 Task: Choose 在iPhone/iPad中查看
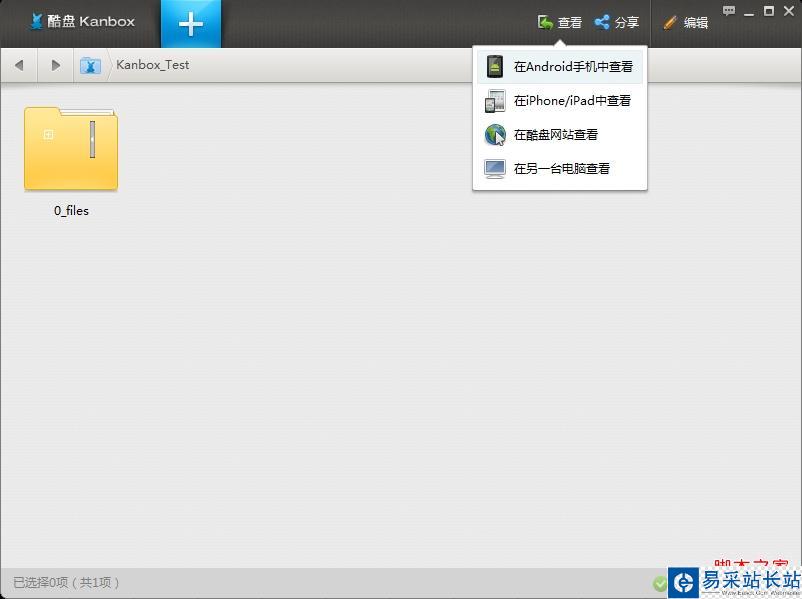coord(560,101)
